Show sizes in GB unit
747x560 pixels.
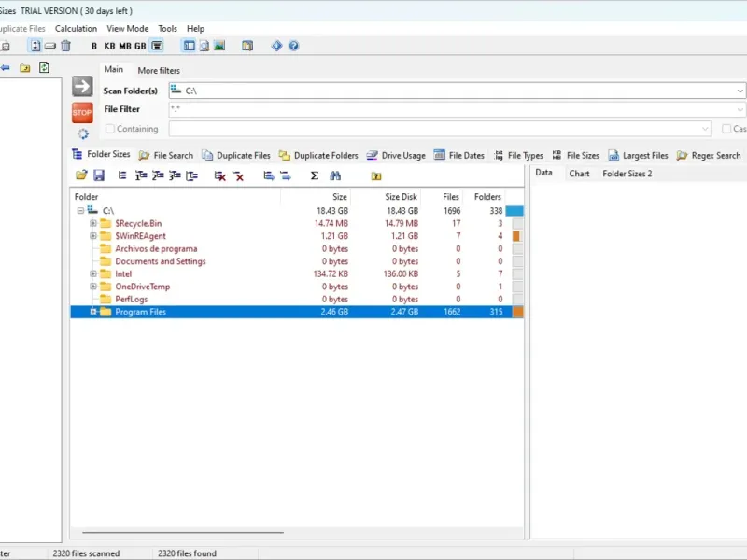[140, 46]
